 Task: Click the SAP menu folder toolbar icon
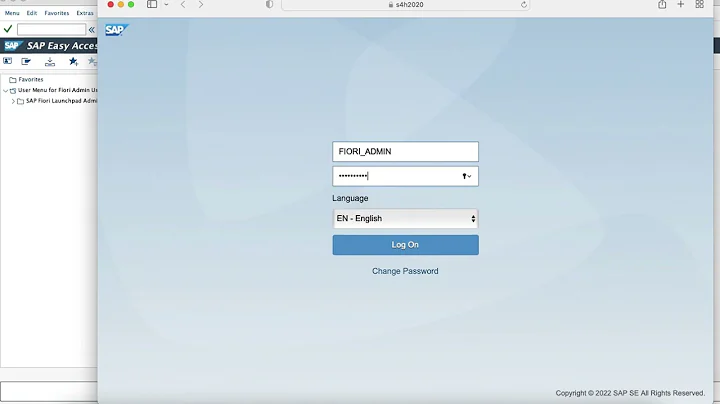tap(26, 61)
